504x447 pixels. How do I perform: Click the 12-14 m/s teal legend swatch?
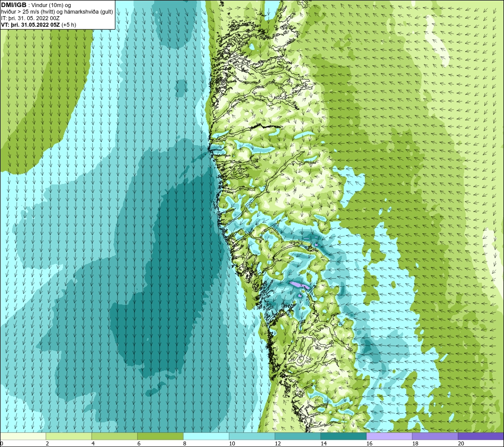point(298,436)
